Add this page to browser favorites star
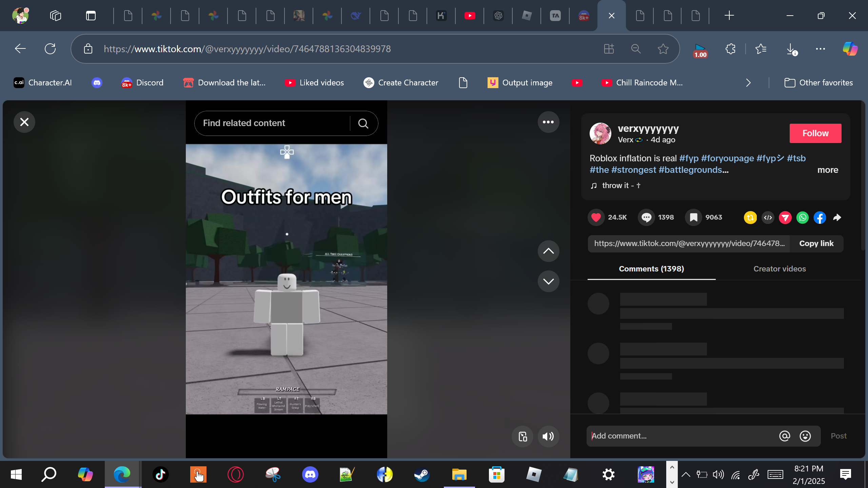 click(x=663, y=49)
